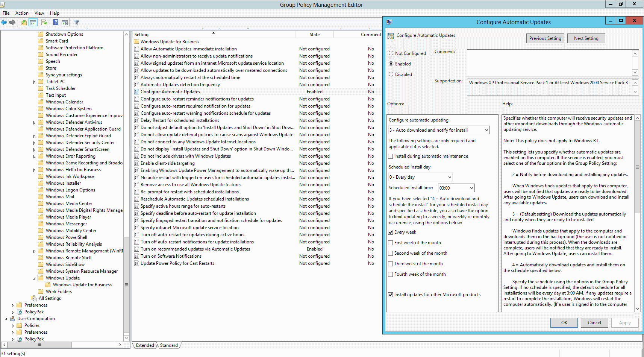Expand the Windows Defender Antivirus tree node
This screenshot has width=644, height=357.
coord(34,122)
